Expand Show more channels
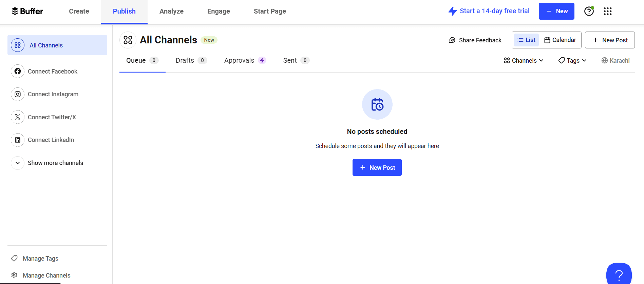This screenshot has height=284, width=644. (x=18, y=163)
